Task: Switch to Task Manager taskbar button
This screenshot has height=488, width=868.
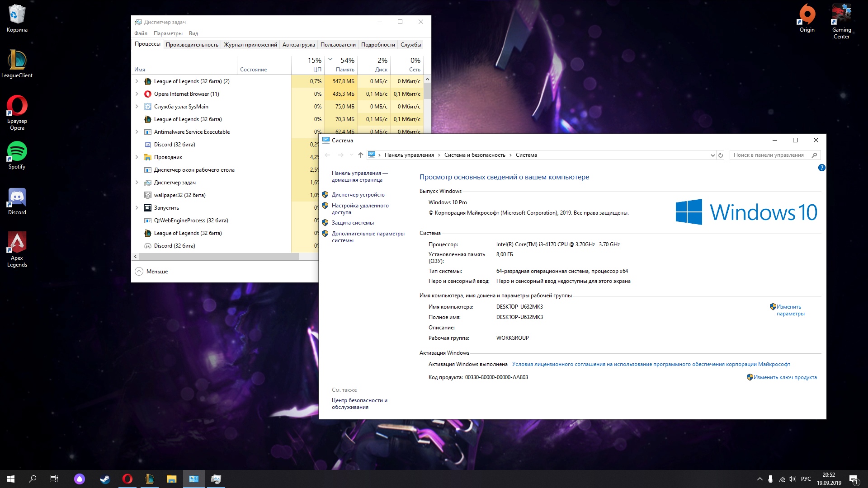Action: [x=216, y=479]
